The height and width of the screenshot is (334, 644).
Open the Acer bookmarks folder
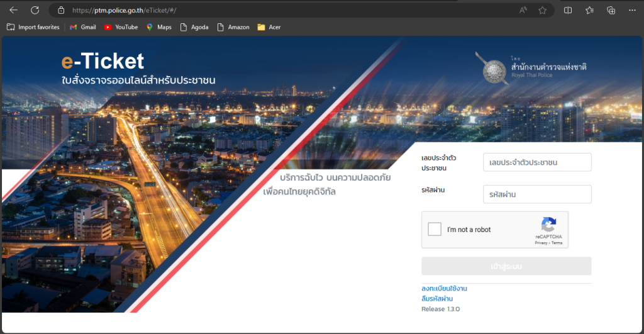click(269, 27)
